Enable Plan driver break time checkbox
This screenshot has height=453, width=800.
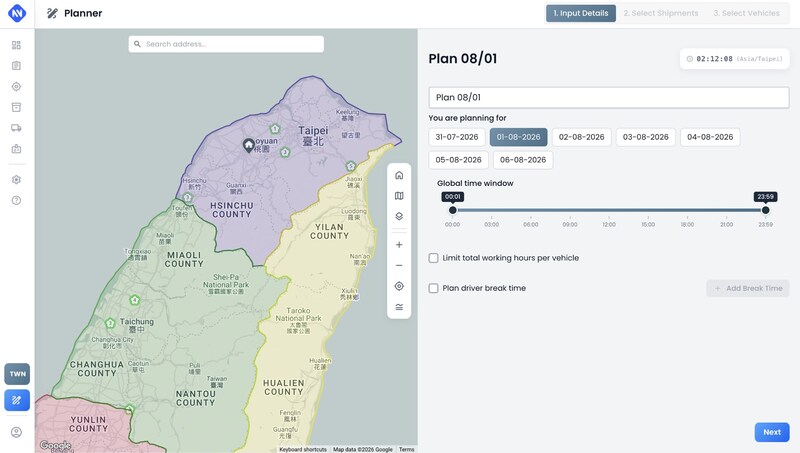coord(434,288)
